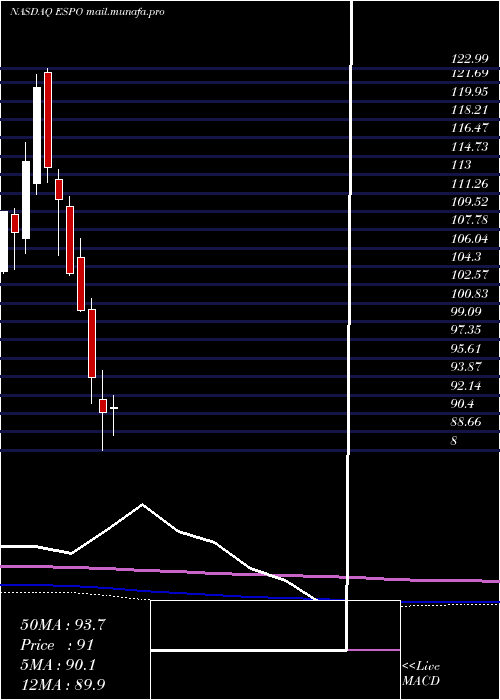Click the 104.3 price axis label

pos(466,257)
